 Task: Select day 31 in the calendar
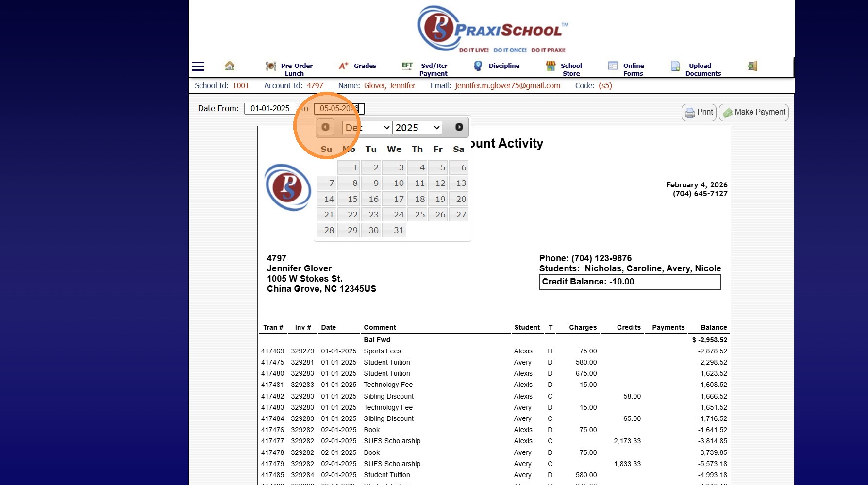[394, 230]
